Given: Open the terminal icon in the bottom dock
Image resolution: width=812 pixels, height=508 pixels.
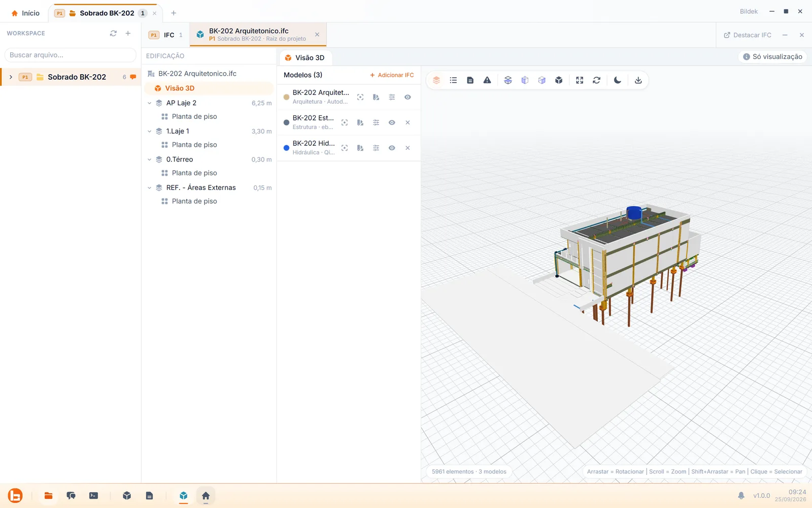Looking at the screenshot, I should (93, 496).
